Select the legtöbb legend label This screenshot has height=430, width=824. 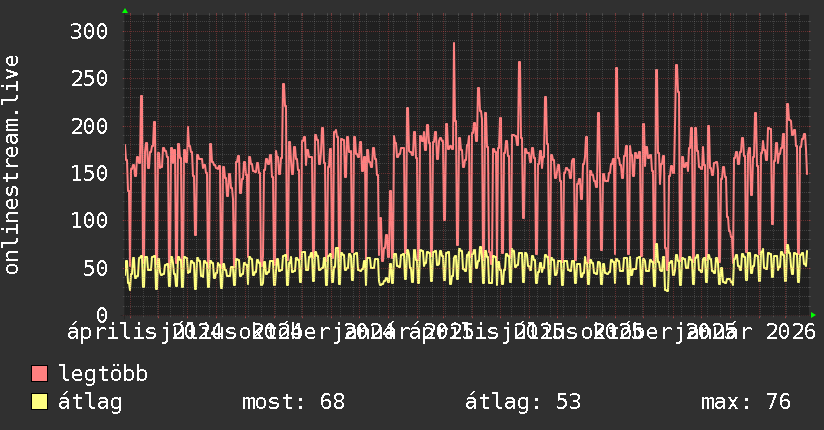[103, 373]
